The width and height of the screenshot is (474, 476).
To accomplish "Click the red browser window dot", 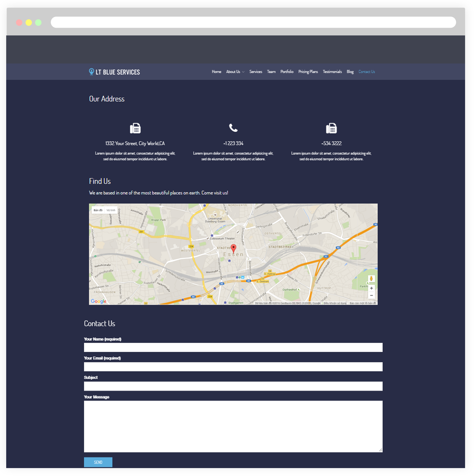I will coord(19,23).
